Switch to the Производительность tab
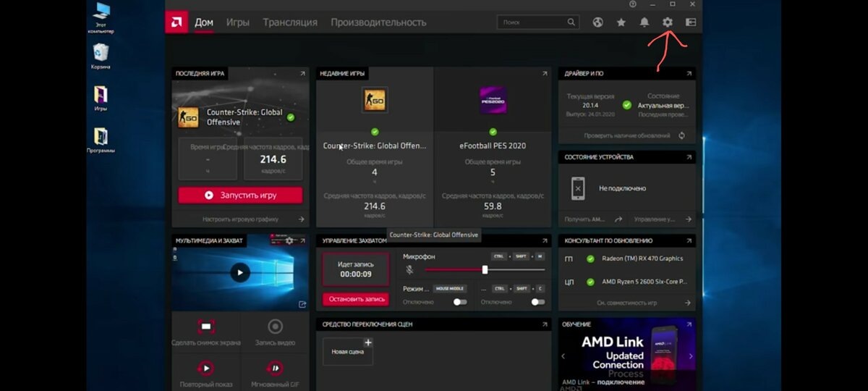 click(x=378, y=22)
